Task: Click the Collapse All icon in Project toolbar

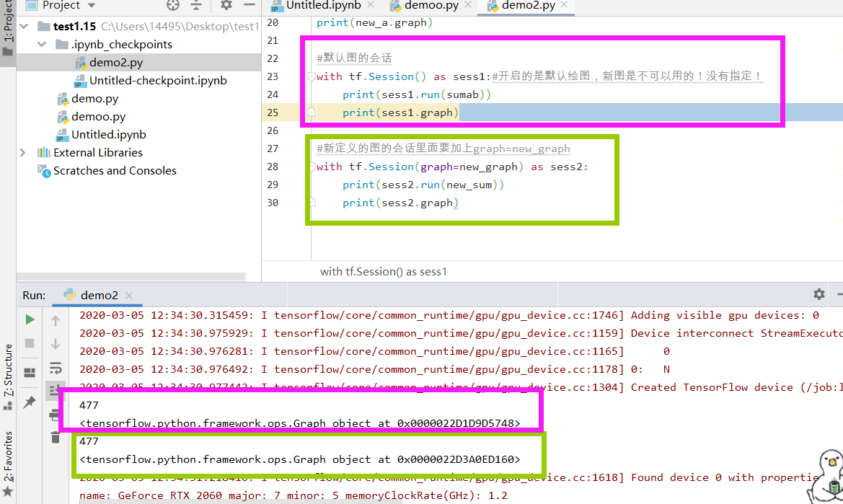Action: [196, 5]
